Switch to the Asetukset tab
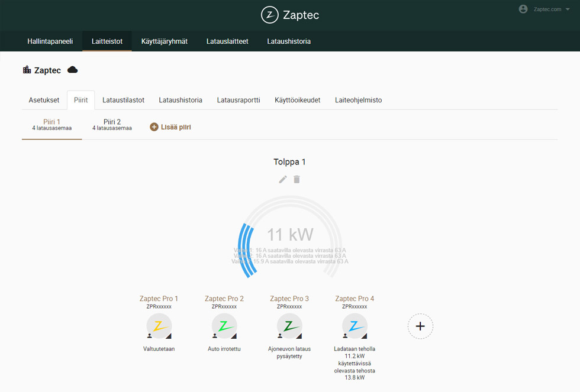Screen dimensions: 580x392 tap(44, 100)
